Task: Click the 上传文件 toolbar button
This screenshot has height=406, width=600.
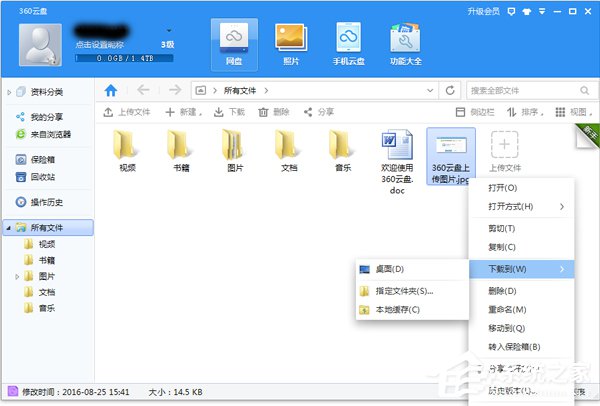Action: point(127,112)
